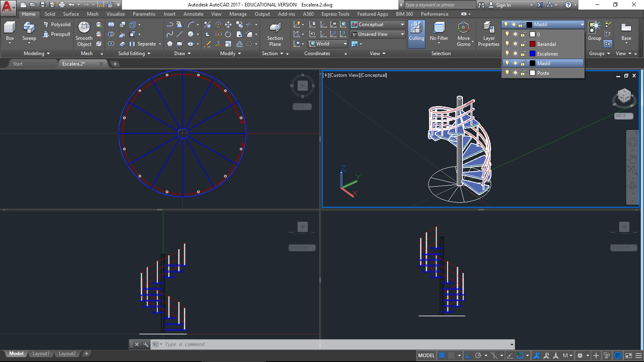The width and height of the screenshot is (644, 362).
Task: Open Layer Properties manager
Action: (489, 28)
